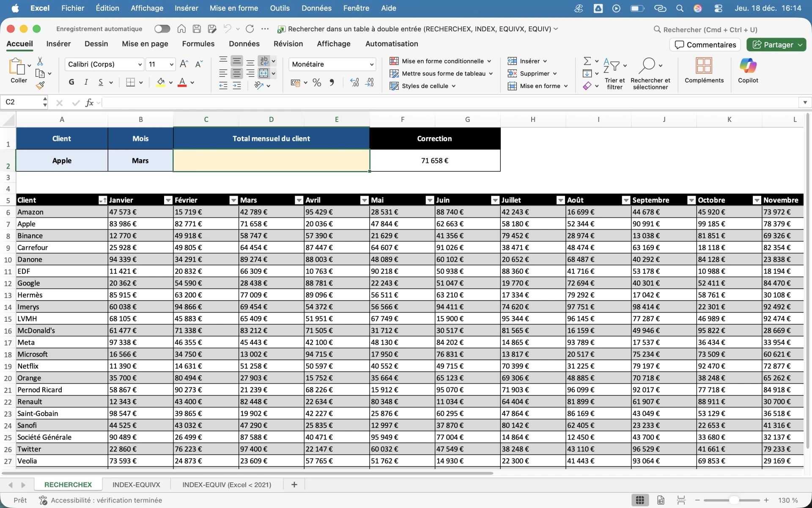Toggle underline S formatting
The width and height of the screenshot is (812, 508).
[101, 82]
